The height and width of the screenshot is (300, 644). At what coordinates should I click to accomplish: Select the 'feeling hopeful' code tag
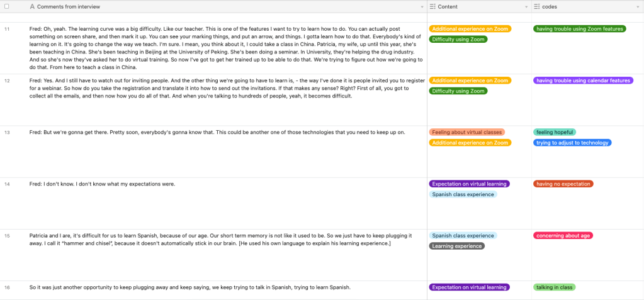(x=554, y=132)
